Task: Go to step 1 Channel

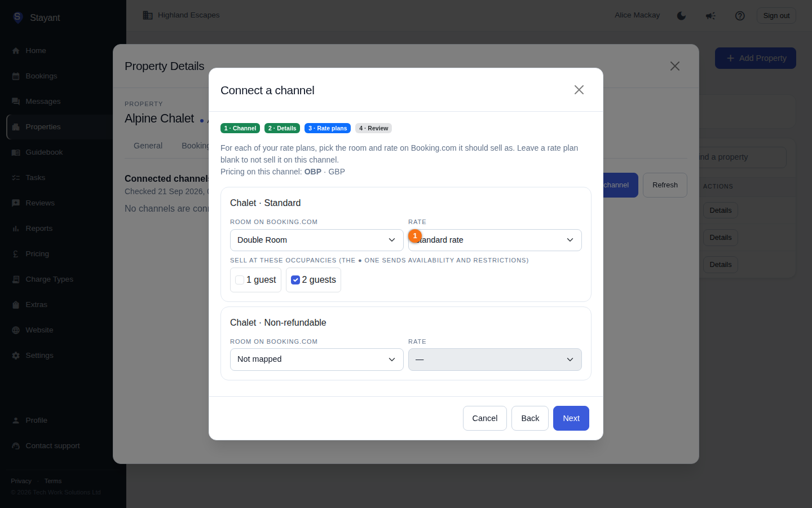Action: (x=240, y=128)
